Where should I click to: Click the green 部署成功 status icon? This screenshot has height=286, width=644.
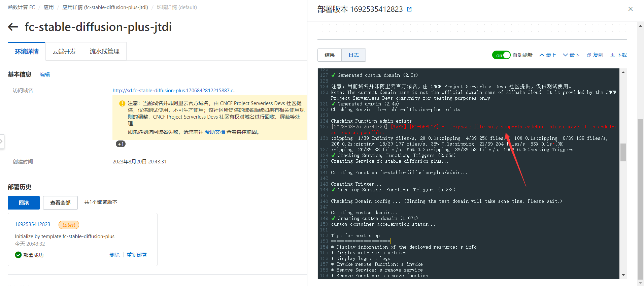18,255
